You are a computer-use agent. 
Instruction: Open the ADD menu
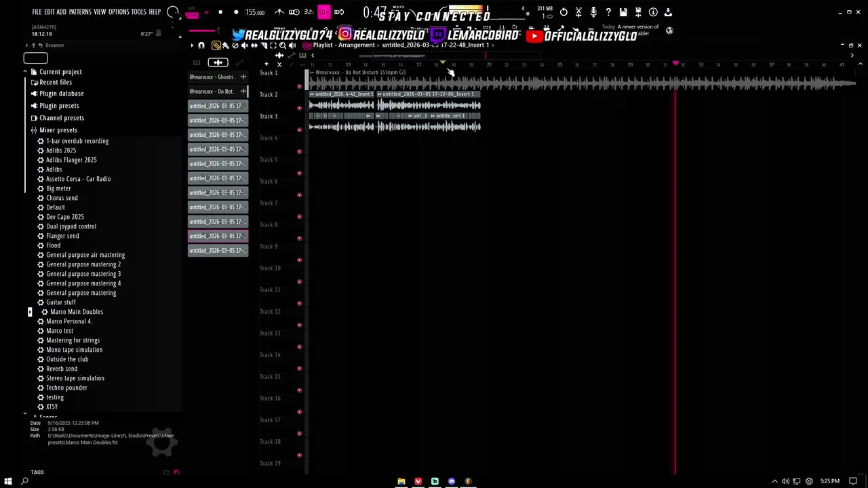(x=61, y=12)
